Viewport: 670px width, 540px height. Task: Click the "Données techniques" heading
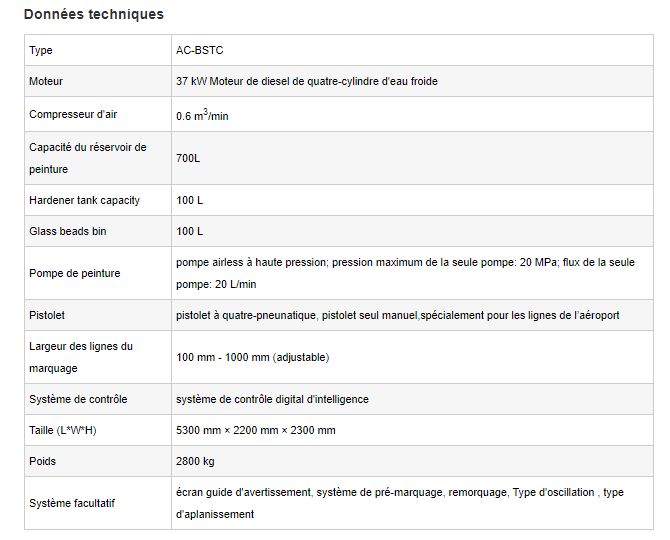point(93,14)
